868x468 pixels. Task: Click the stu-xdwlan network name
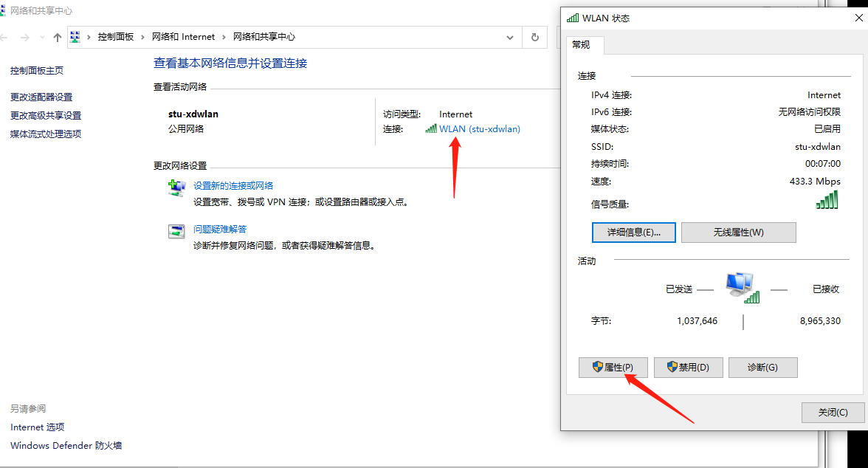pyautogui.click(x=193, y=114)
